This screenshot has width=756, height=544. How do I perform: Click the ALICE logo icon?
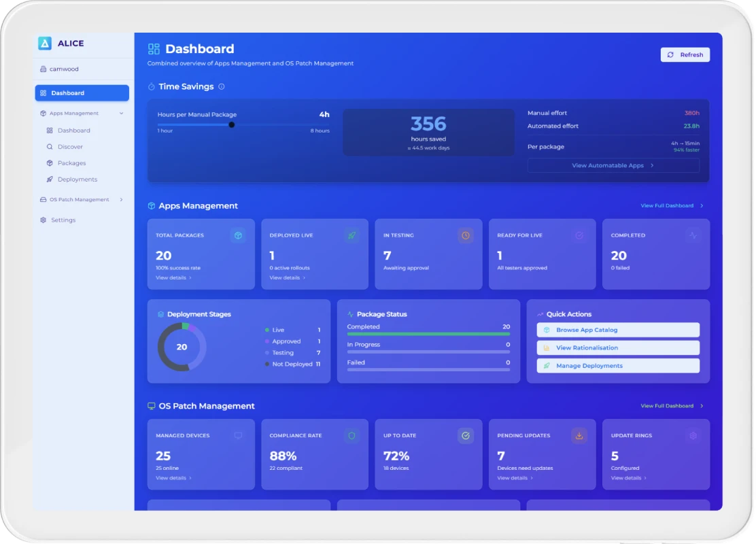(45, 44)
